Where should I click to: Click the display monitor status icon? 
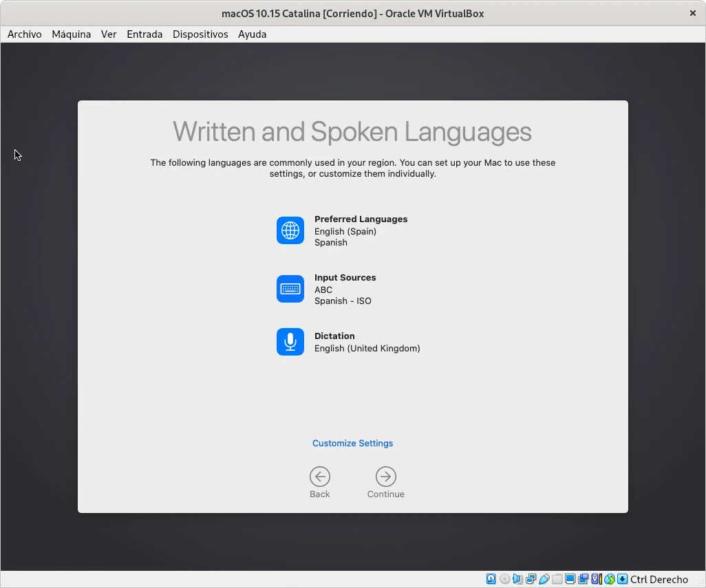tap(570, 579)
